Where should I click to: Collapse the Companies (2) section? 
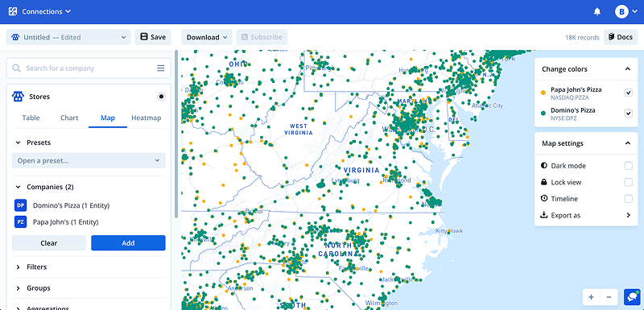click(x=18, y=187)
